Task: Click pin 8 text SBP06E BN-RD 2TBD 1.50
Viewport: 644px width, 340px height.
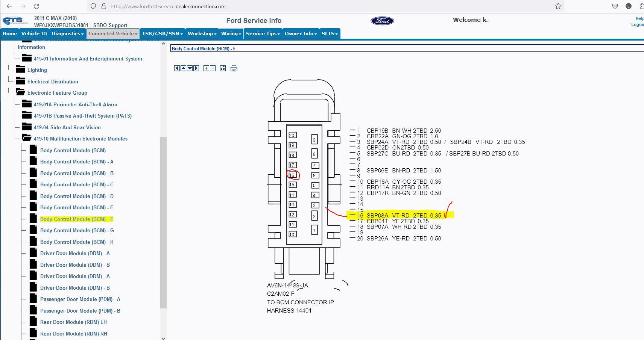Action: [x=404, y=171]
